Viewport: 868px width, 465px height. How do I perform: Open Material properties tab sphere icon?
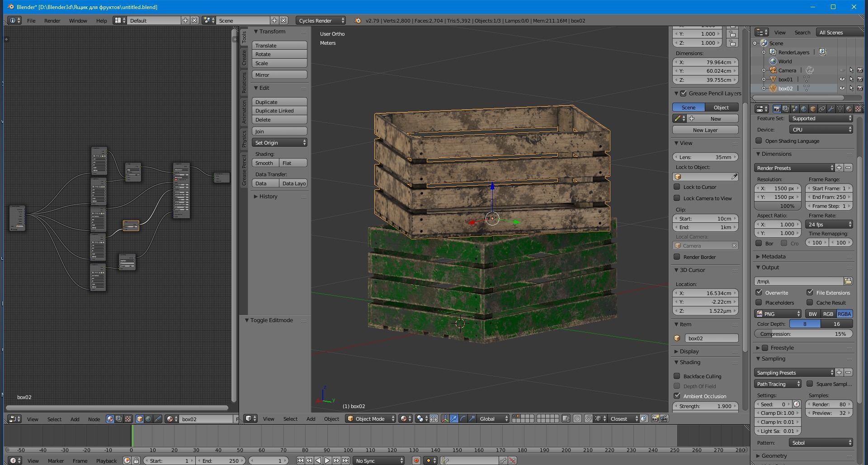pos(849,109)
